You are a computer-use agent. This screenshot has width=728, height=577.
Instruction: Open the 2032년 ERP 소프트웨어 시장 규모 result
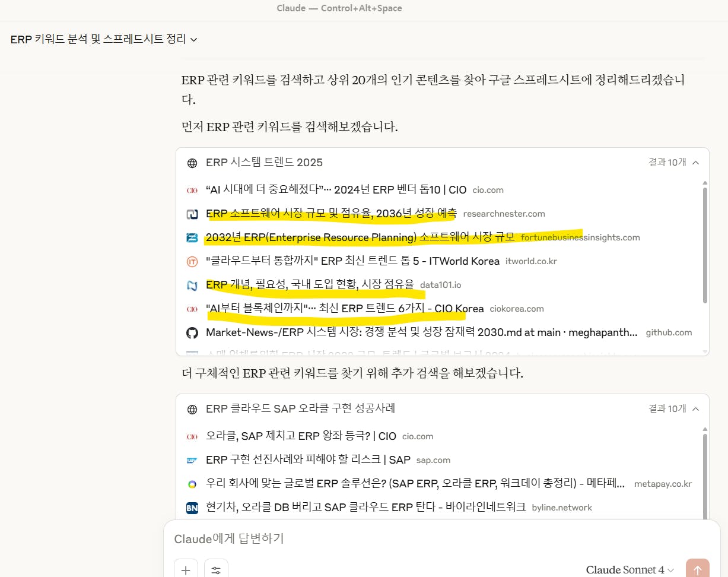[360, 237]
